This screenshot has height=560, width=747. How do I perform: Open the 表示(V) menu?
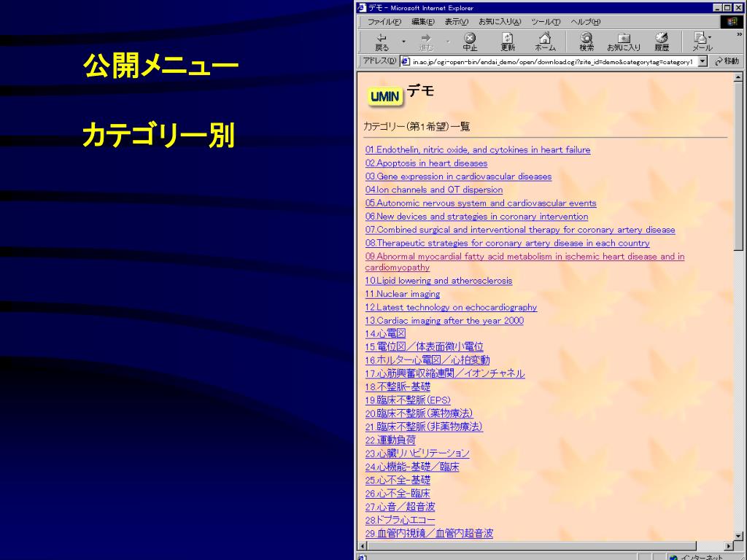coord(457,22)
